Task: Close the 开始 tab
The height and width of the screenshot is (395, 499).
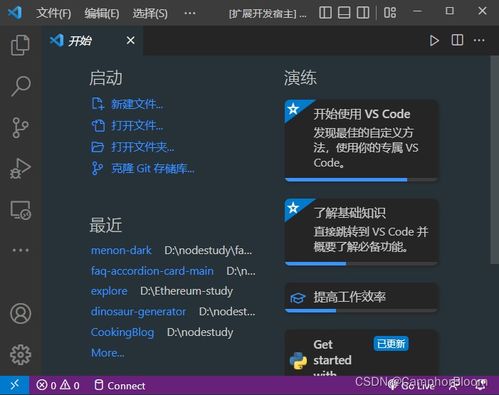Action: tap(131, 41)
